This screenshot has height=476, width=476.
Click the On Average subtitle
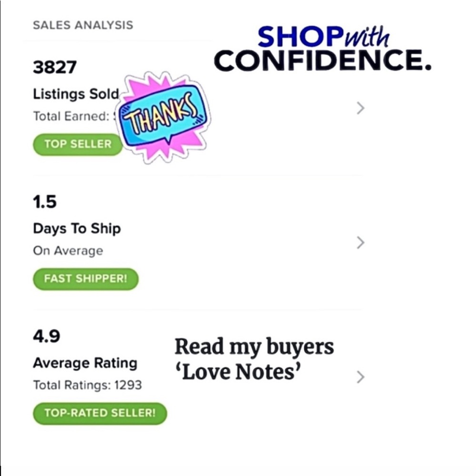point(68,250)
